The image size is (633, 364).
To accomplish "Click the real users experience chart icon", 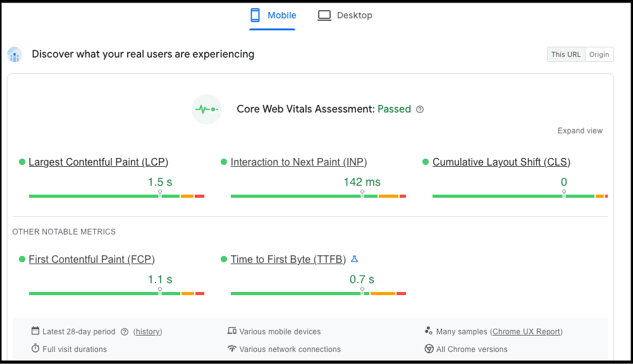I will (x=15, y=55).
